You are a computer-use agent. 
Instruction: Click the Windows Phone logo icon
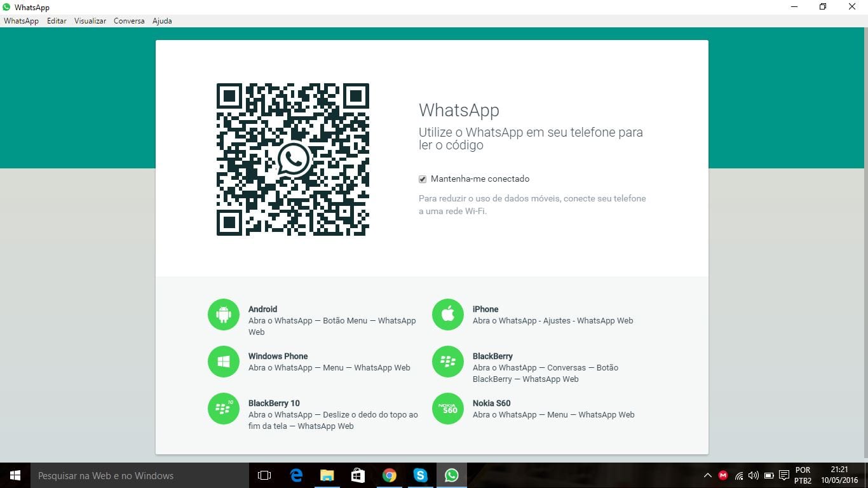pyautogui.click(x=224, y=362)
